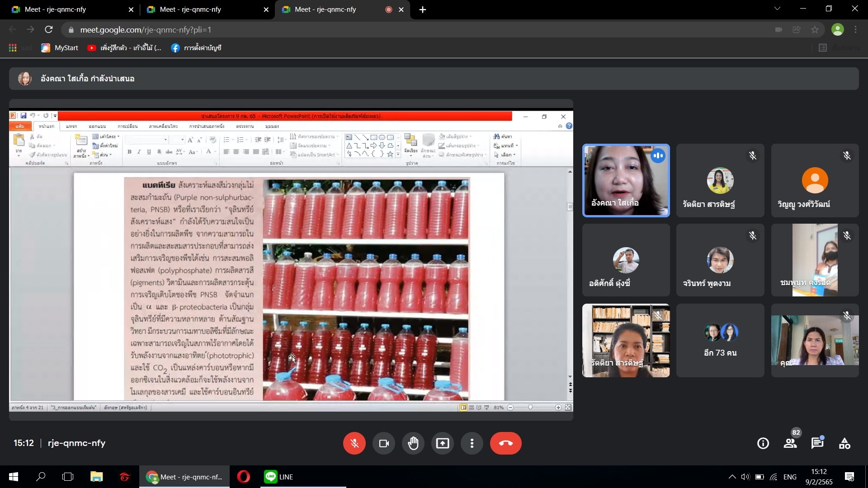The height and width of the screenshot is (488, 868).
Task: Show everyone participants panel
Action: point(790,443)
